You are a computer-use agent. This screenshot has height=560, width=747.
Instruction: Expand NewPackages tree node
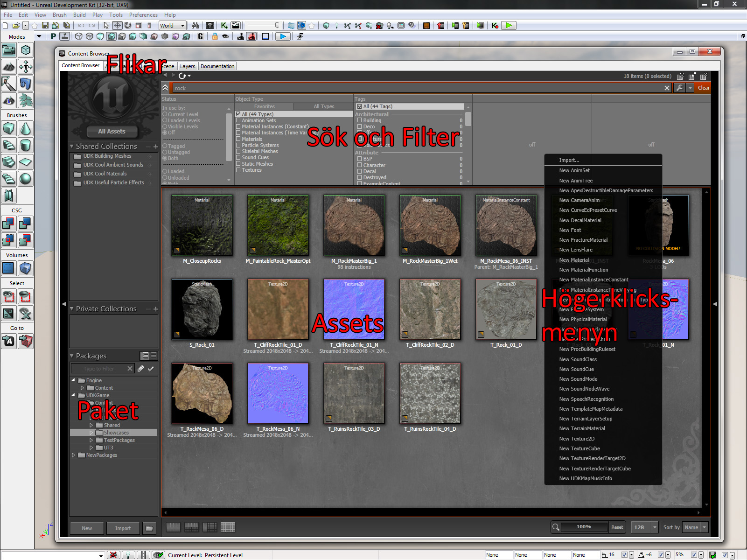point(74,455)
